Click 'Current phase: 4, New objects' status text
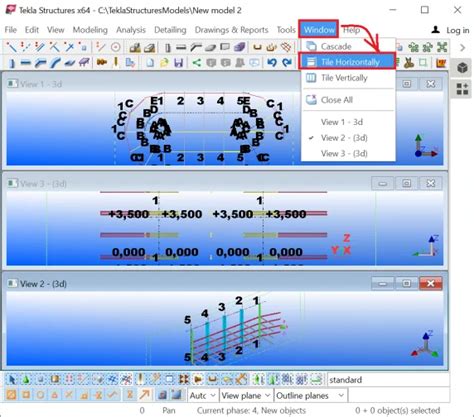This screenshot has height=417, width=474. point(251,410)
